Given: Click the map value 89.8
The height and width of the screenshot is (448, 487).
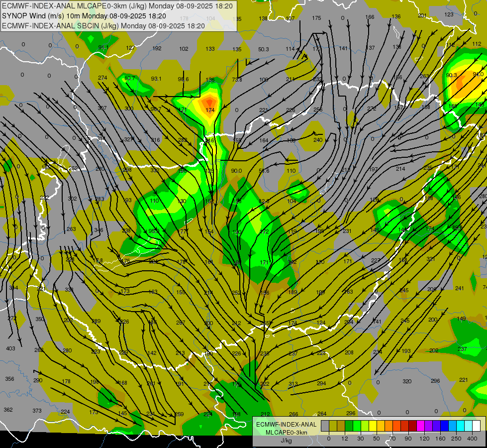Looking at the screenshot, I should coord(457,227).
